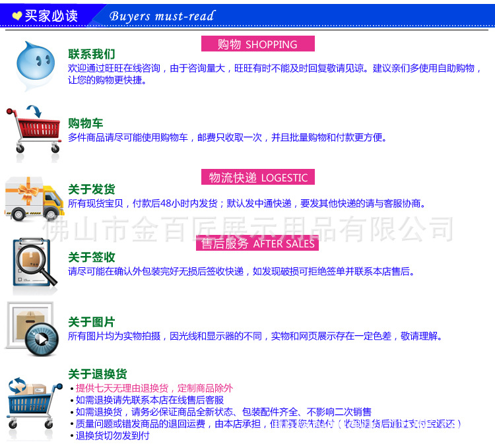Click the 退换货切勿发到付 bullet line
This screenshot has height=448, width=495.
click(x=112, y=435)
